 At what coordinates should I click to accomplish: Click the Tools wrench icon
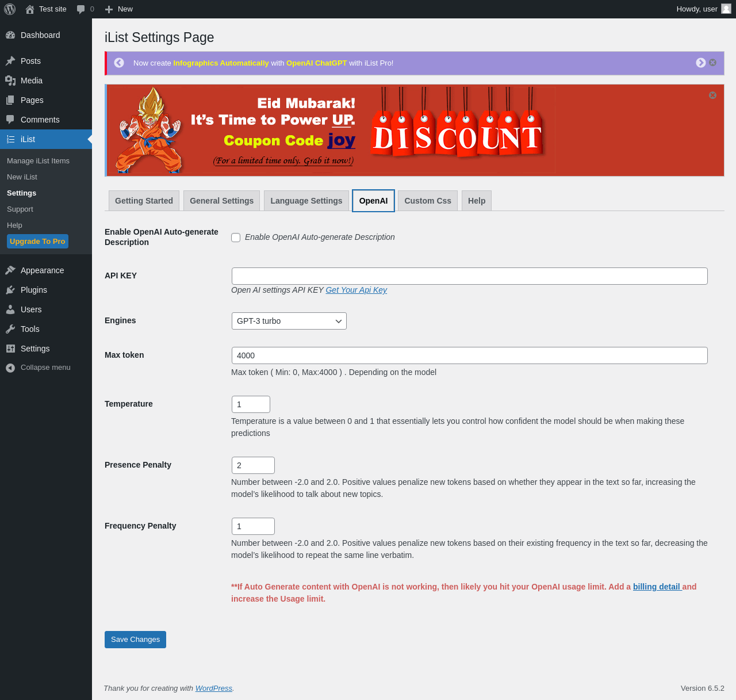click(10, 329)
